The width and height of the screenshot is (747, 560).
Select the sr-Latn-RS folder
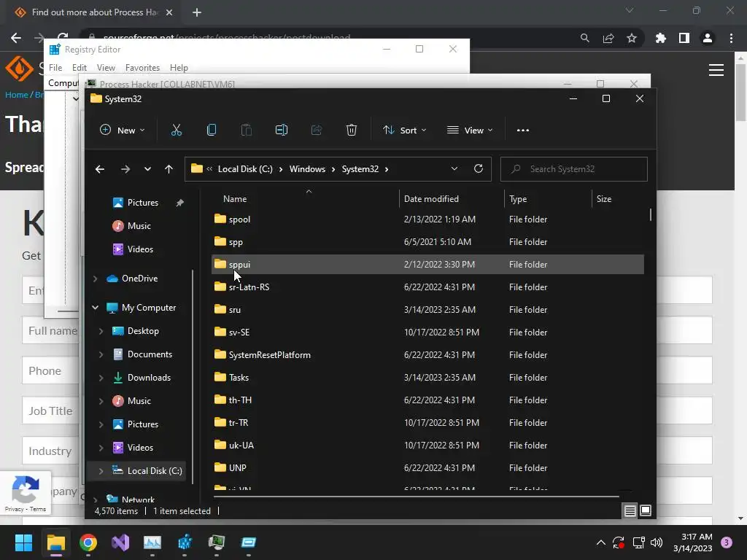click(x=427, y=287)
